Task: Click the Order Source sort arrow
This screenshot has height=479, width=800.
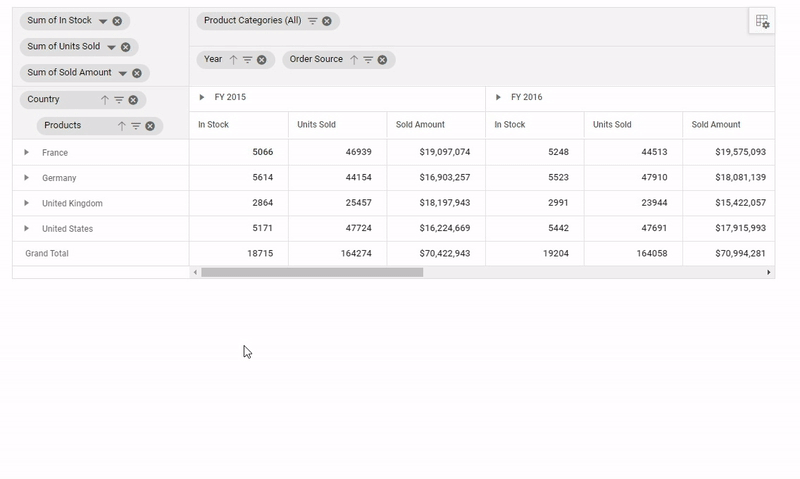Action: tap(353, 60)
